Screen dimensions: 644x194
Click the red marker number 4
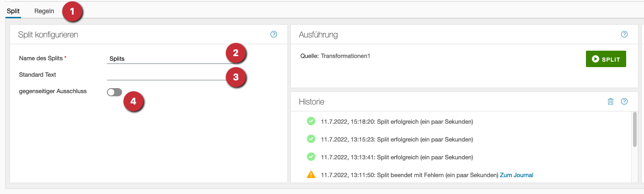click(133, 101)
